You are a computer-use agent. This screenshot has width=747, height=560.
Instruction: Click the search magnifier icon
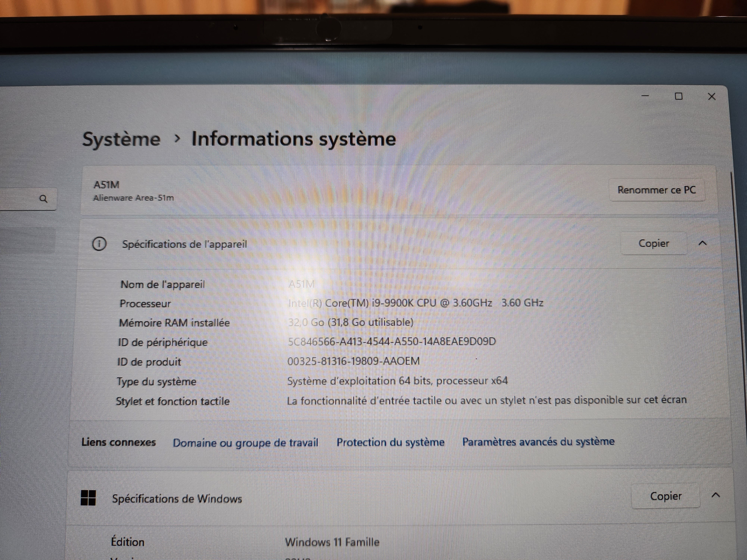43,199
